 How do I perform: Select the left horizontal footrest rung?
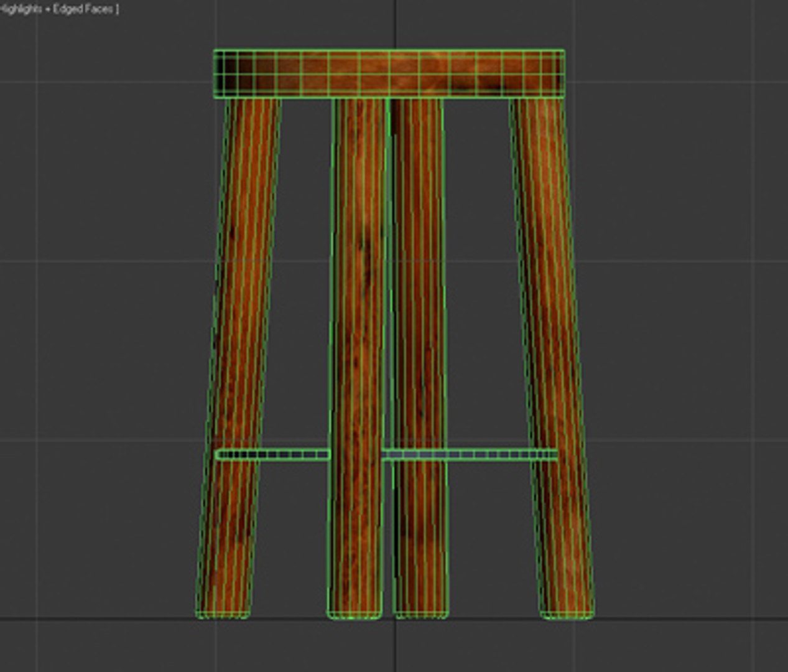pyautogui.click(x=272, y=455)
